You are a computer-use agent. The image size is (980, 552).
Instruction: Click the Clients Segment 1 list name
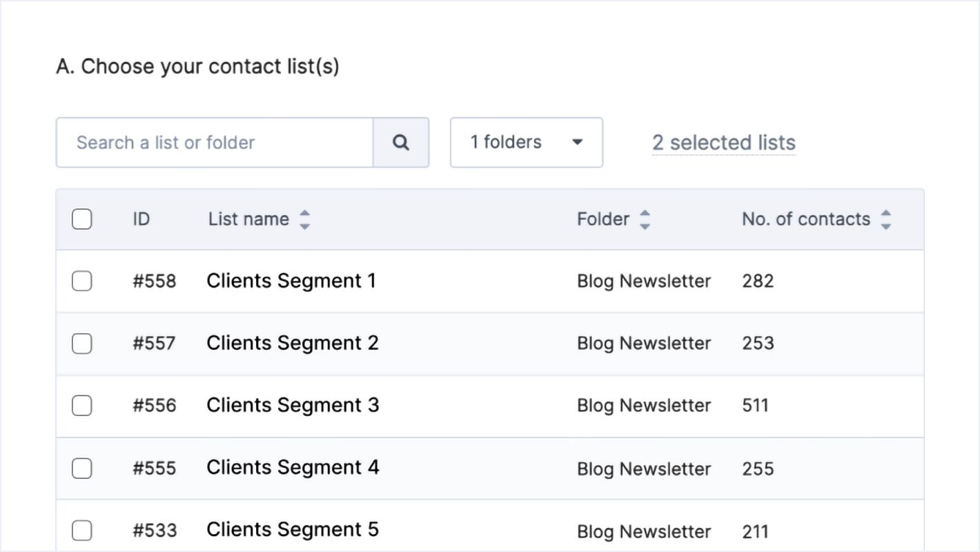point(291,282)
